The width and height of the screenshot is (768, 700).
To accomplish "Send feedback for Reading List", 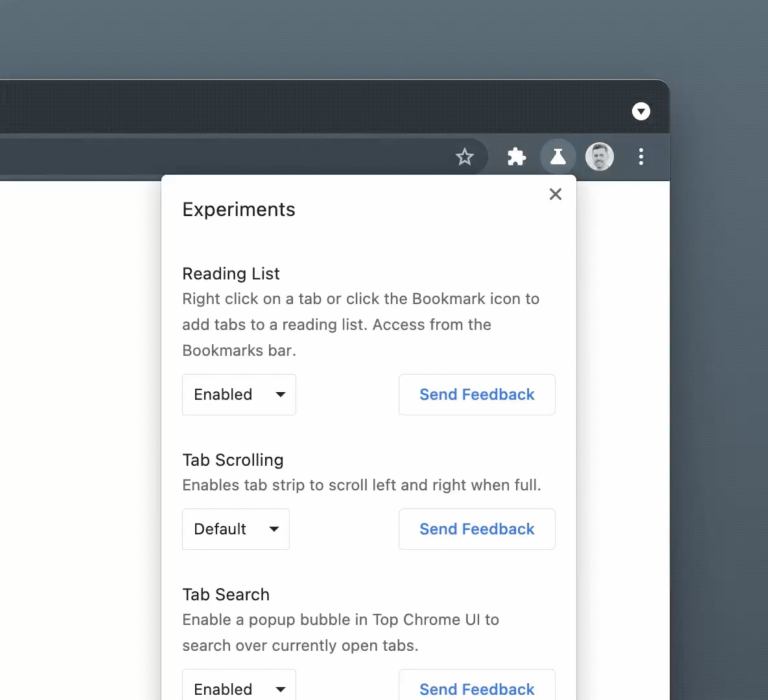I will click(x=477, y=394).
